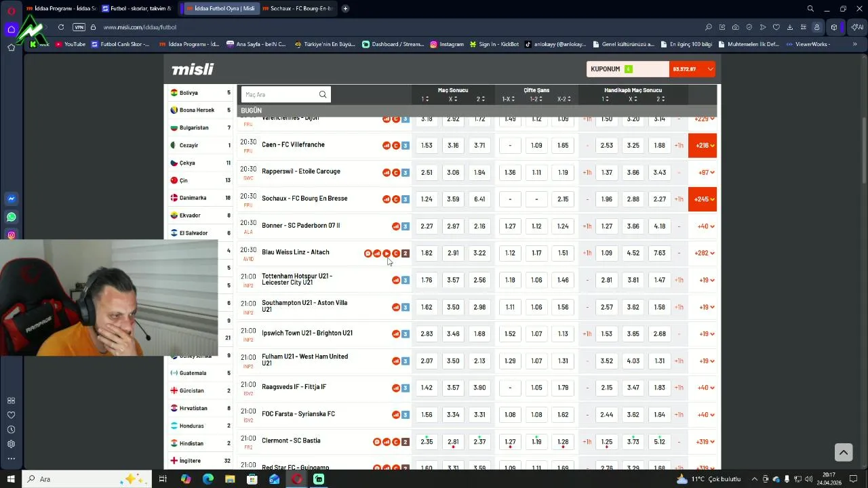
Task: Open WhatsApp in the Opera sidebar
Action: click(11, 218)
